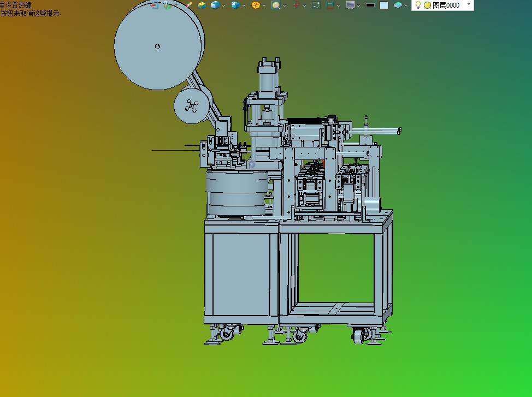
Task: Click the light blue color swatch
Action: click(x=384, y=5)
